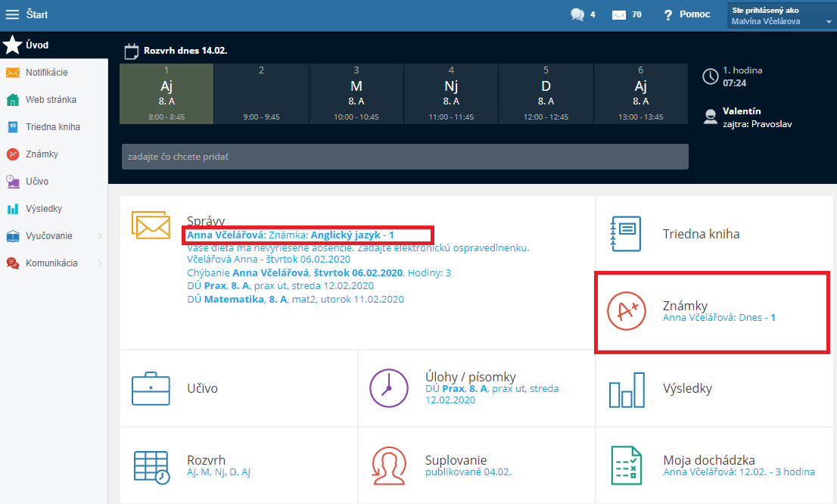Expand Komunikácia submenu in sidebar

[99, 263]
